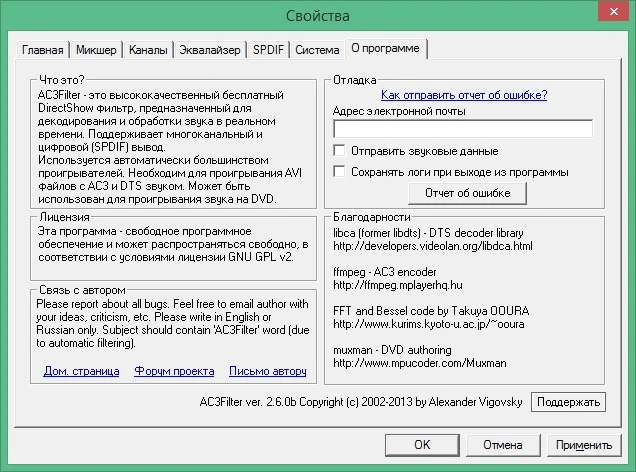Viewport: 636px width, 472px height.
Task: Select the О программе tab
Action: [x=385, y=48]
